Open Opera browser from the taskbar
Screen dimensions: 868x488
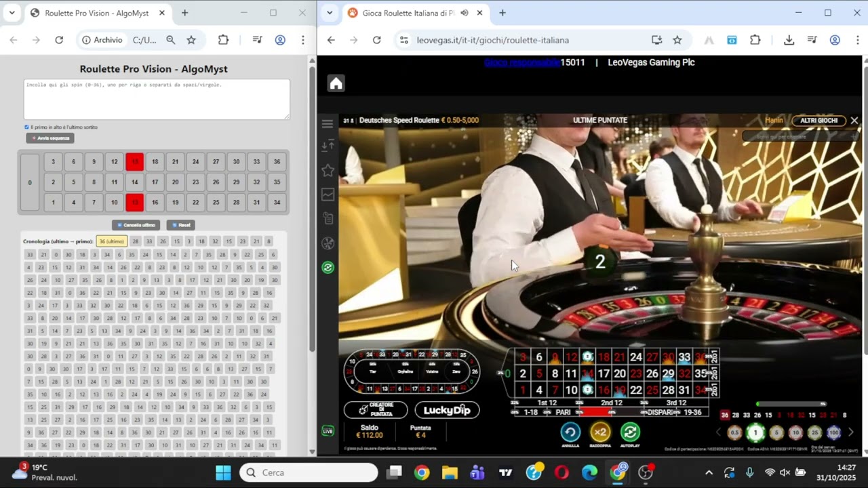[x=561, y=472]
